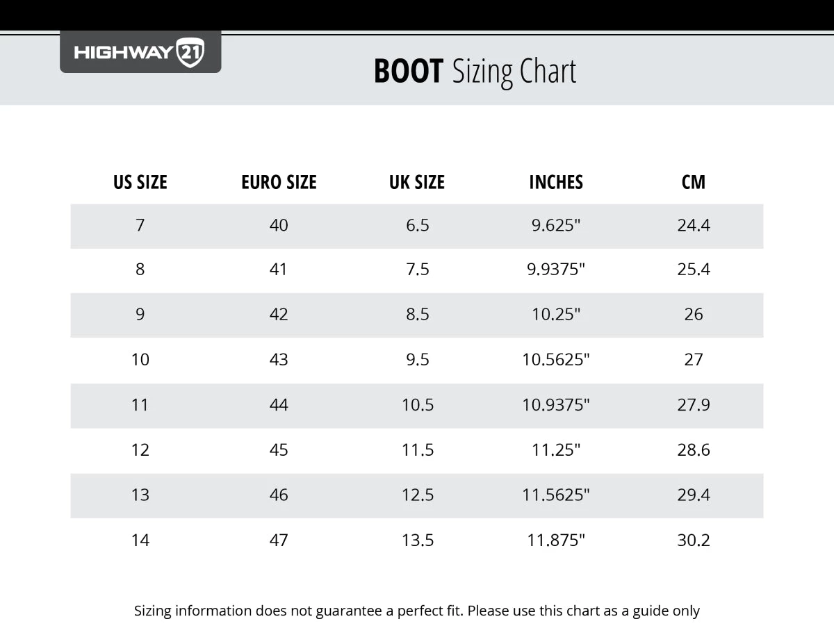834x644 pixels.
Task: Click the BOOT Sizing Chart title
Action: (475, 72)
